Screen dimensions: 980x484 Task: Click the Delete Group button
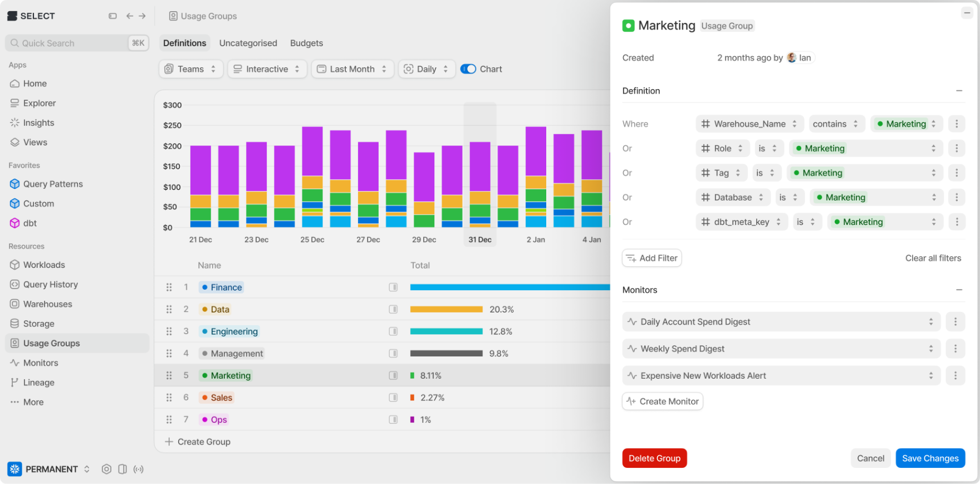coord(654,458)
